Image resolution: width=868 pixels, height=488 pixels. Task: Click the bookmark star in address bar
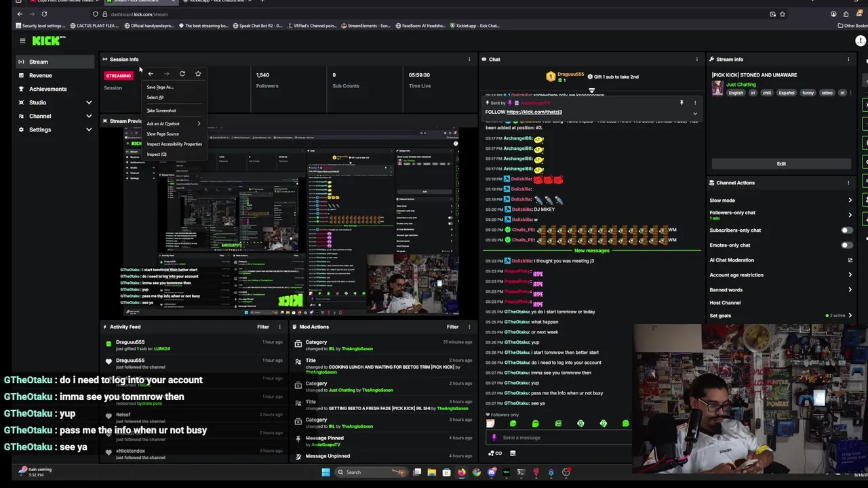click(x=782, y=14)
